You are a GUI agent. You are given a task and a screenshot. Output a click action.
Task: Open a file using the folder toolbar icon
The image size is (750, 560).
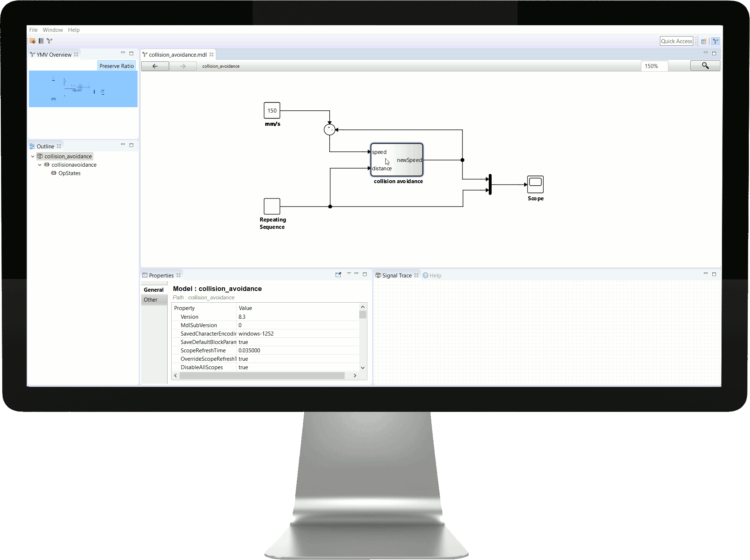coord(33,41)
